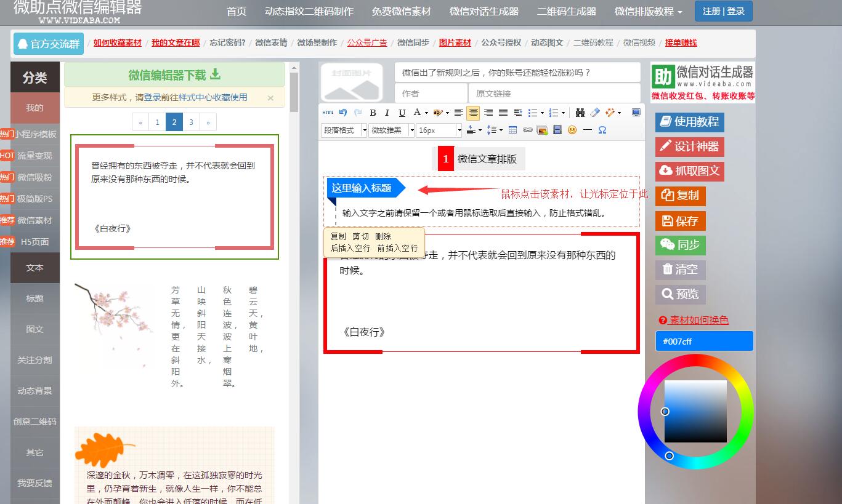Image resolution: width=842 pixels, height=504 pixels.
Task: Open 微信排版教程 nav dropdown
Action: coord(648,11)
